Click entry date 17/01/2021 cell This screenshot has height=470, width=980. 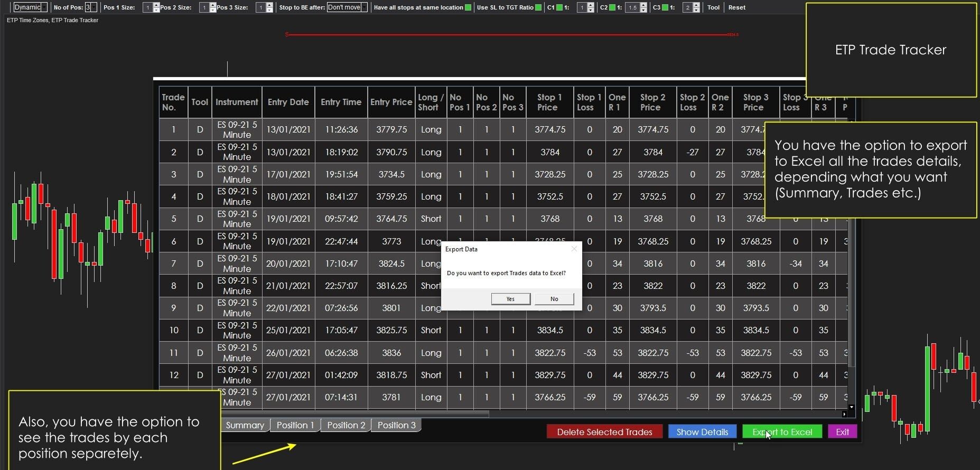point(288,174)
